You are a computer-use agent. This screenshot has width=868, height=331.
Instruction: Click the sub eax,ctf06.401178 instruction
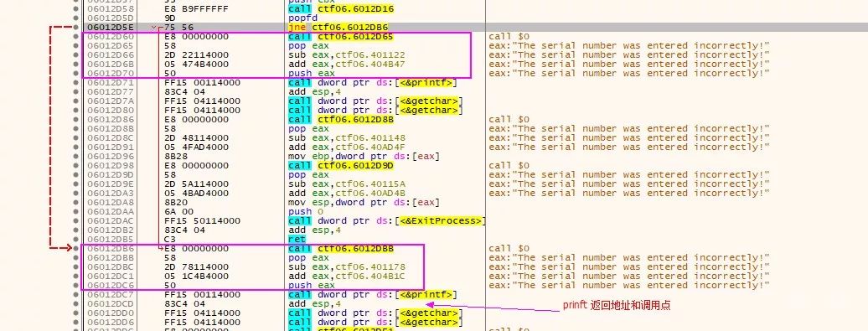347,266
